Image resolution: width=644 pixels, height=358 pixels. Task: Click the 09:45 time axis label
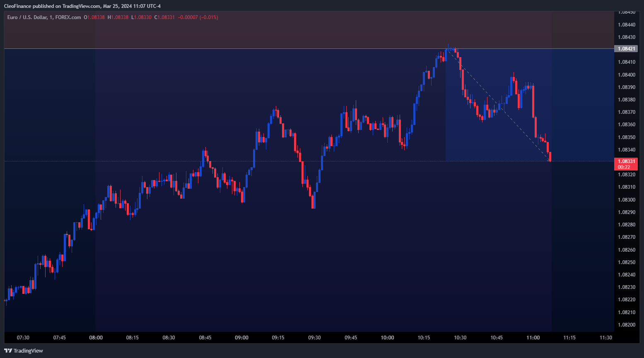pos(351,338)
